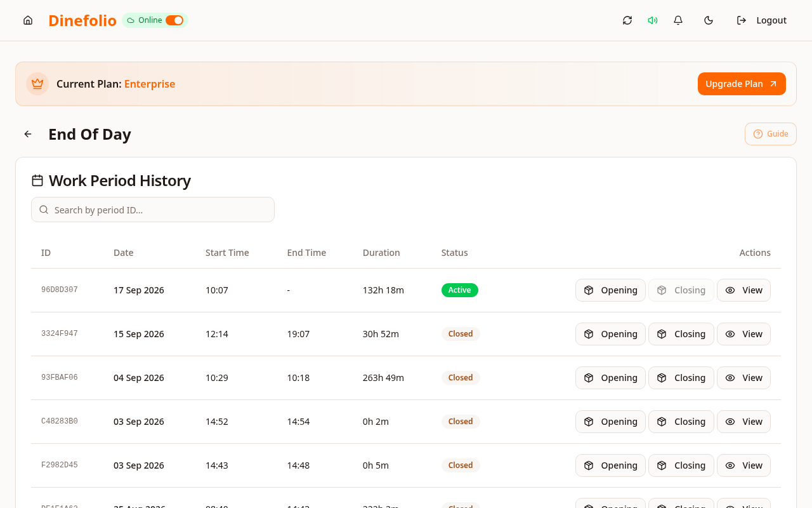Open the Opening report for F2982D45
The width and height of the screenshot is (812, 508).
[x=610, y=465]
